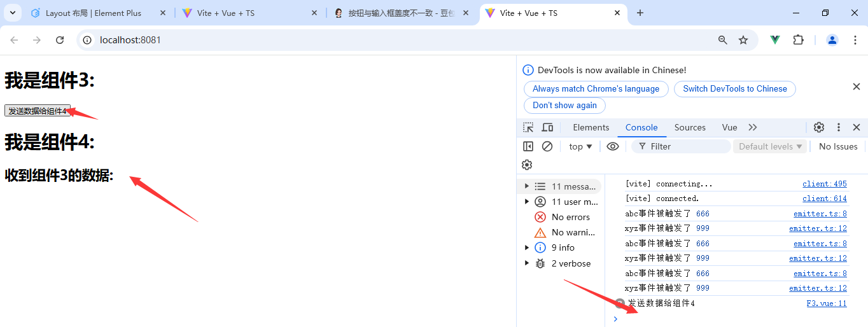Dismiss the DevTools language notification
The image size is (868, 327).
(x=857, y=87)
